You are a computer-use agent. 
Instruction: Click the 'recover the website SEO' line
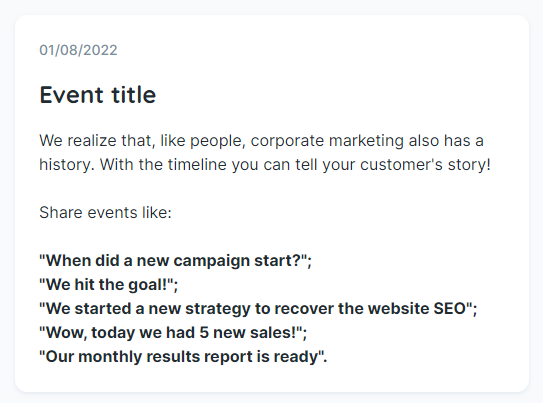point(258,308)
